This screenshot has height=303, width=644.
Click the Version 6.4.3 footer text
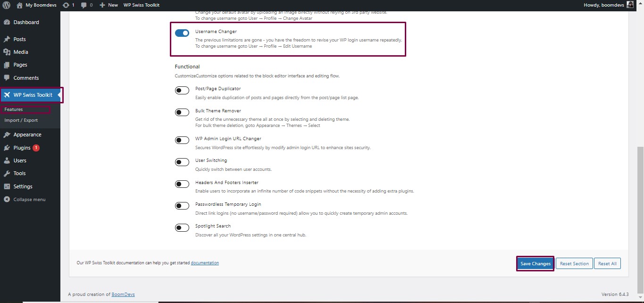(x=615, y=295)
